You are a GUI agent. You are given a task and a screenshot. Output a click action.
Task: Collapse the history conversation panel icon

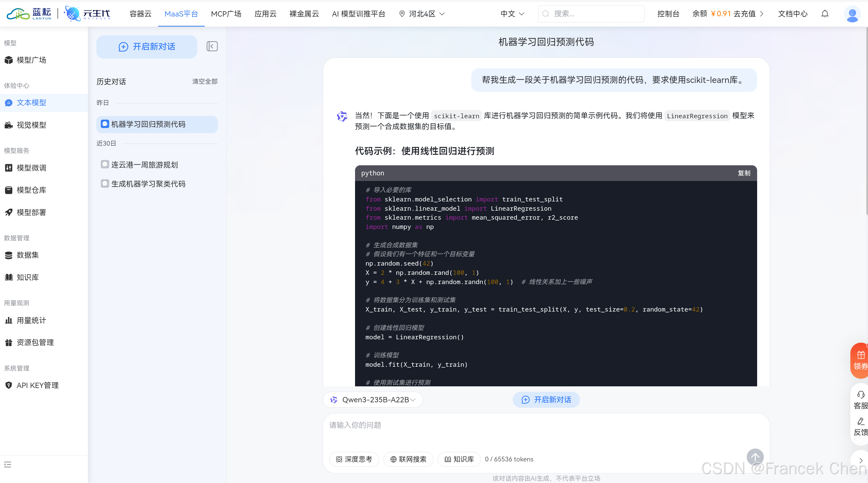[x=212, y=46]
